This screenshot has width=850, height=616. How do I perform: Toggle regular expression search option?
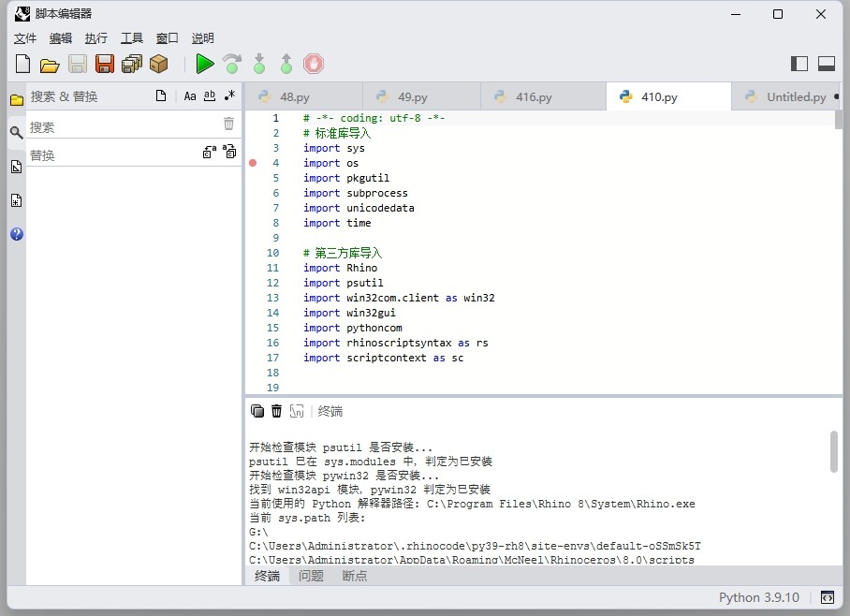click(x=230, y=96)
